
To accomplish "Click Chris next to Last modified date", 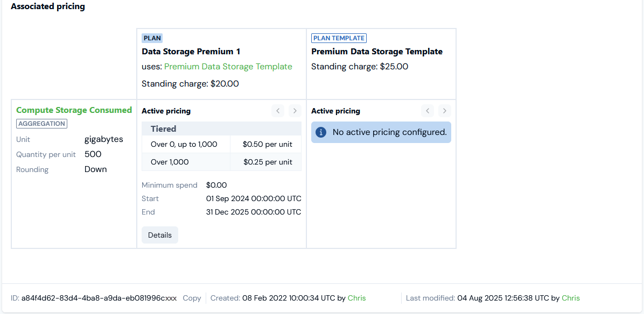I will click(570, 298).
